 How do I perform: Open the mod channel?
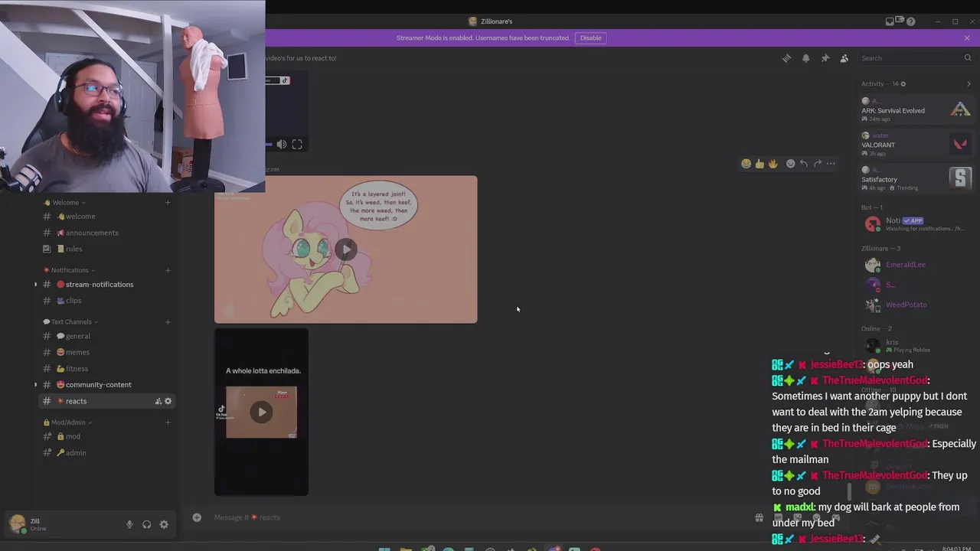(107, 436)
